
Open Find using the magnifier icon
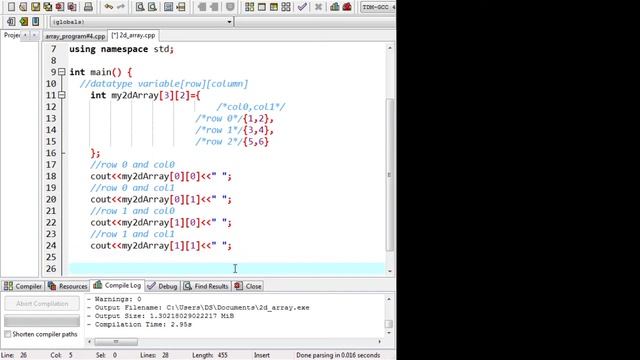pyautogui.click(x=140, y=7)
